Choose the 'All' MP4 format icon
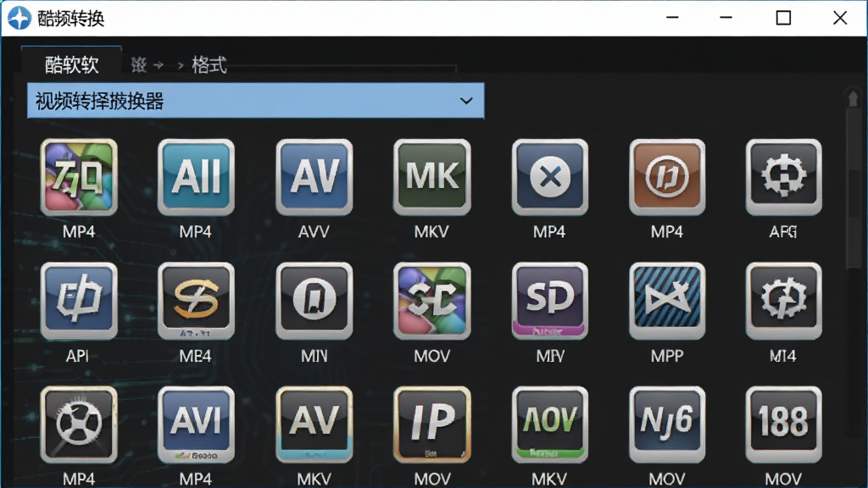Screen dimensions: 868x488 point(196,177)
